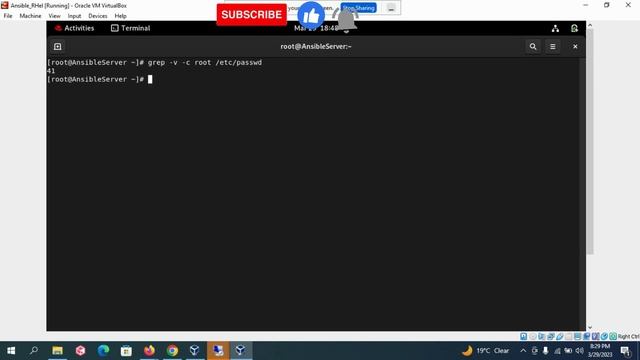Click the VirtualBox optical disk indicator
This screenshot has height=360, width=640.
[533, 336]
